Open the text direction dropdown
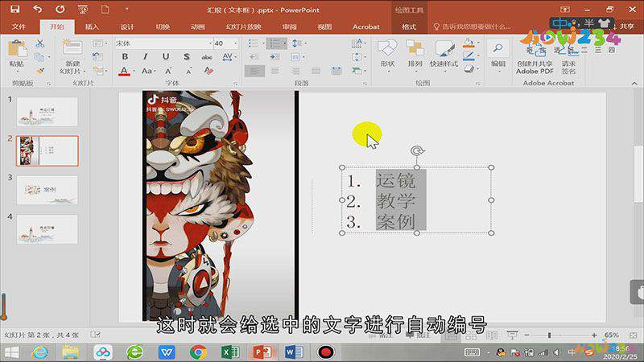The width and height of the screenshot is (644, 362). tap(358, 43)
